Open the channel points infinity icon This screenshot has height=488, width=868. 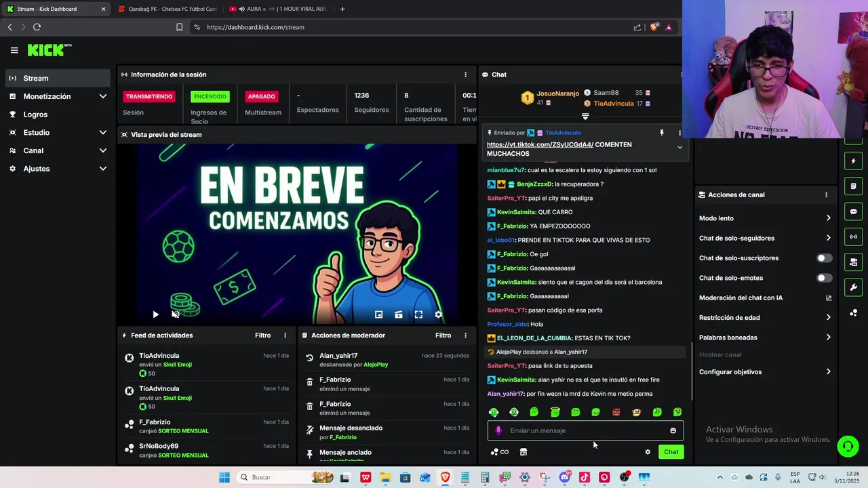pos(500,452)
